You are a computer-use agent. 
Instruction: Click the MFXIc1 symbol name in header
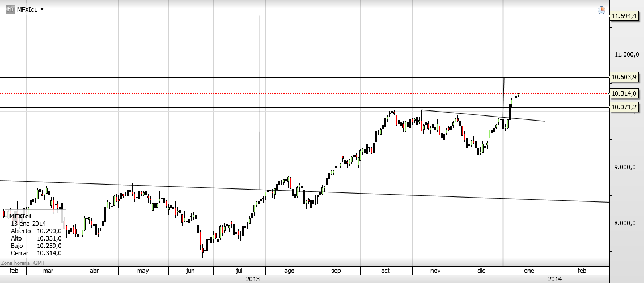tap(27, 10)
